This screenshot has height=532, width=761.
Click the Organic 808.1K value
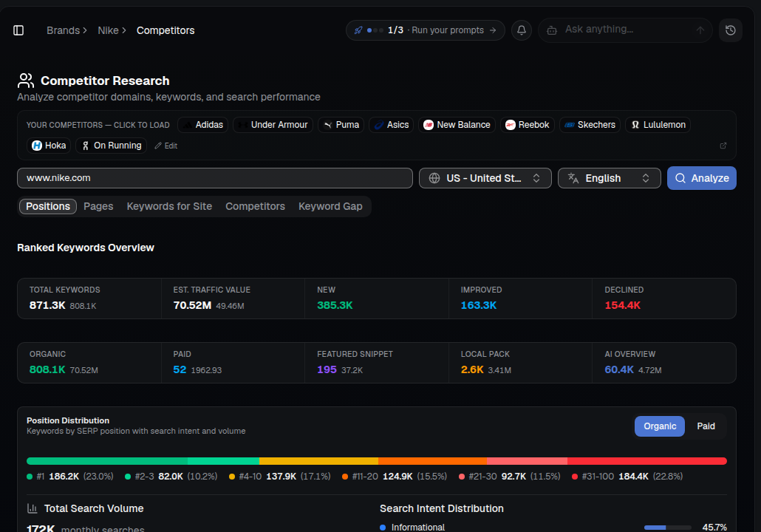[x=47, y=369]
